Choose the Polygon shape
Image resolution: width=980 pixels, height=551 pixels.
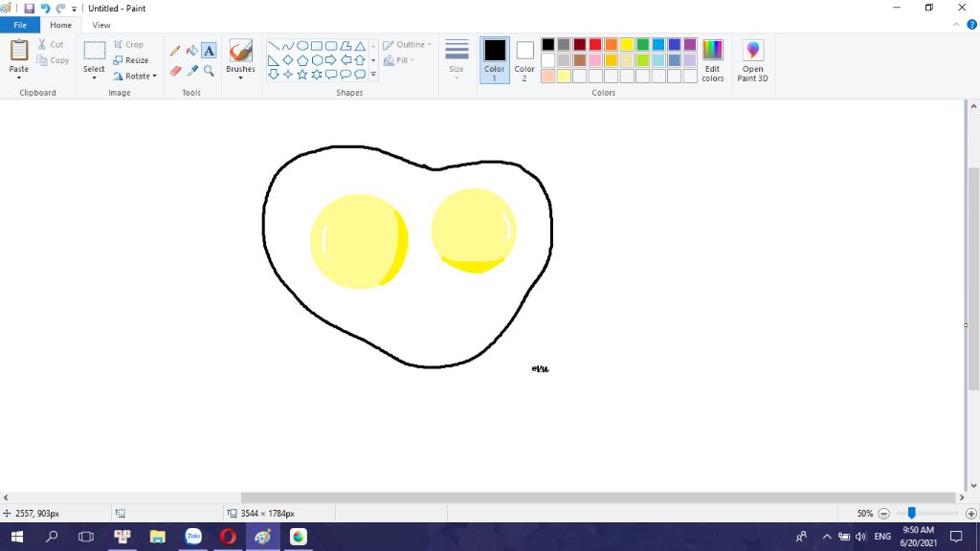pos(345,46)
